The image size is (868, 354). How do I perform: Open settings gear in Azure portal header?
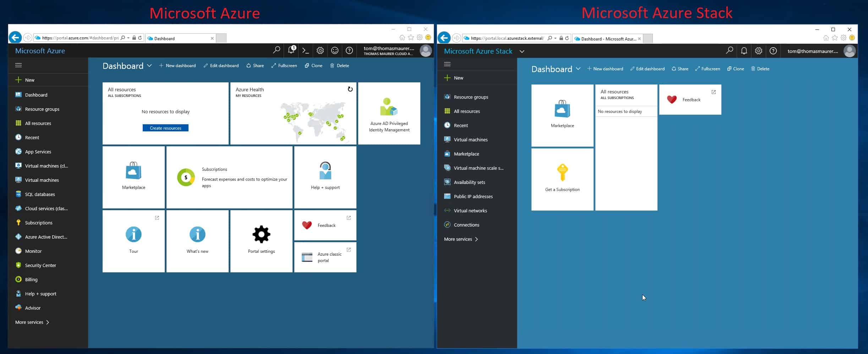pos(320,51)
